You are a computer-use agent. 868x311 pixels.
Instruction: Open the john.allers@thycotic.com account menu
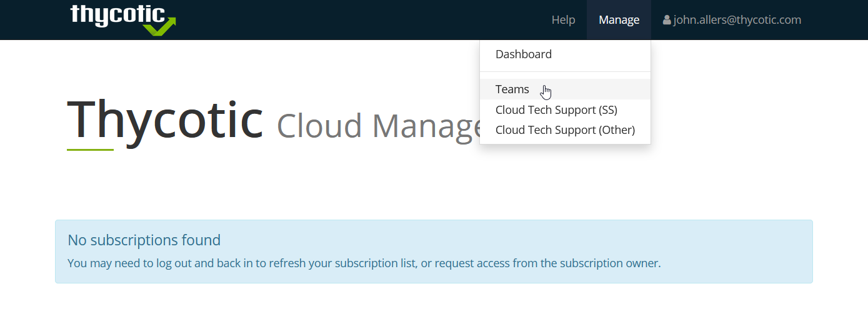(732, 20)
